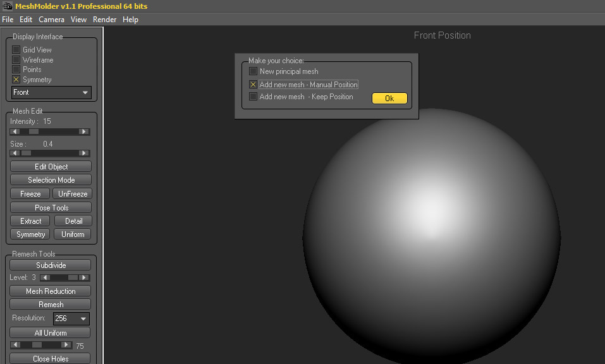The height and width of the screenshot is (364, 605).
Task: Expand the Front view dropdown
Action: click(51, 92)
